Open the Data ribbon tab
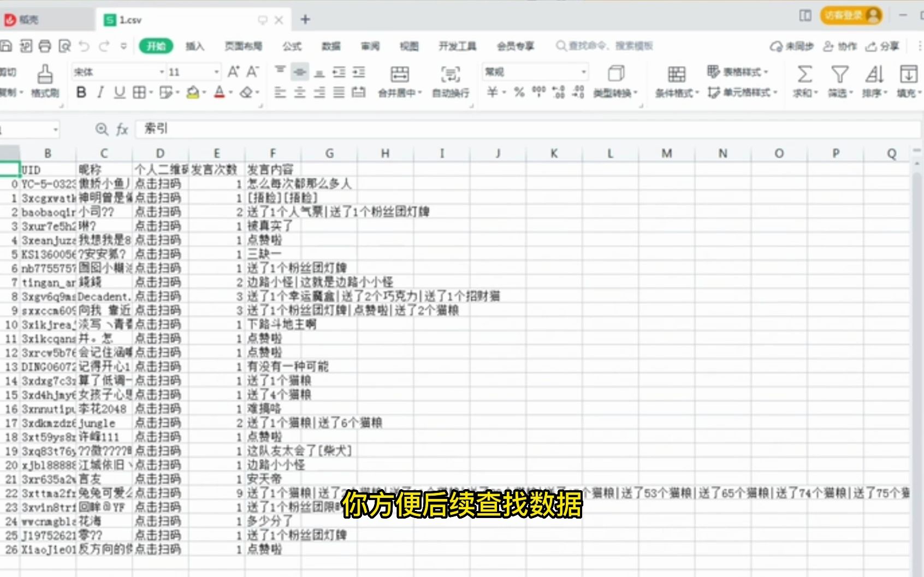The image size is (924, 577). pos(331,46)
